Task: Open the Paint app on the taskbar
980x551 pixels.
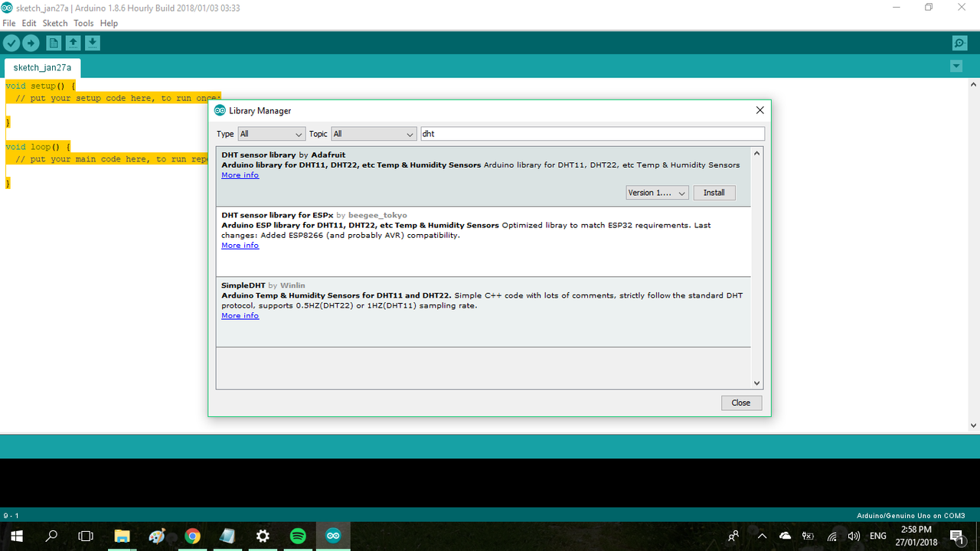Action: [157, 536]
